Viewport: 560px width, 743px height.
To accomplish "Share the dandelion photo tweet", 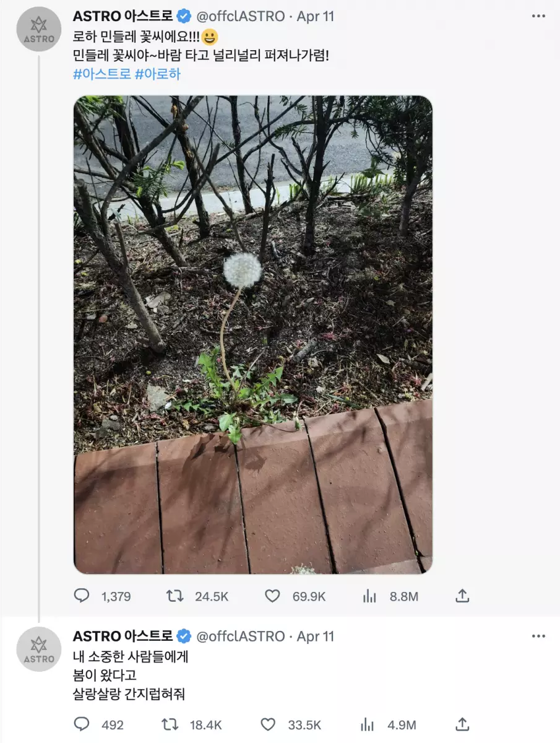I will [462, 596].
